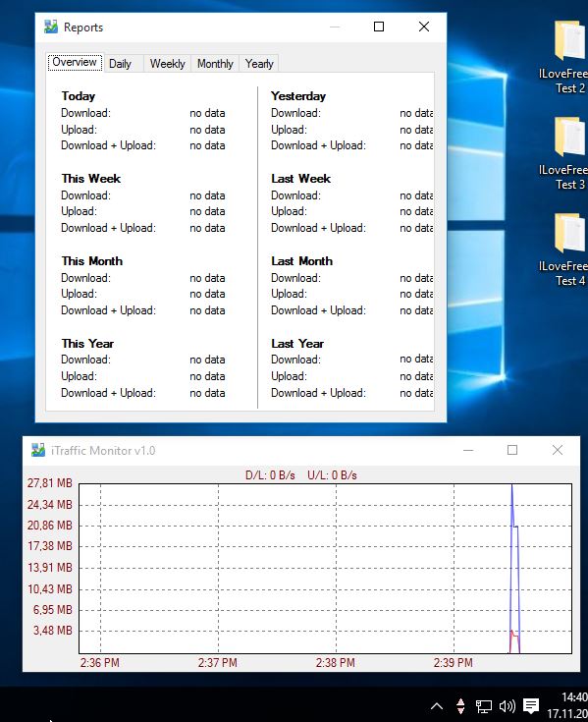
Task: Click the 13,91 MB axis label
Action: click(x=50, y=568)
